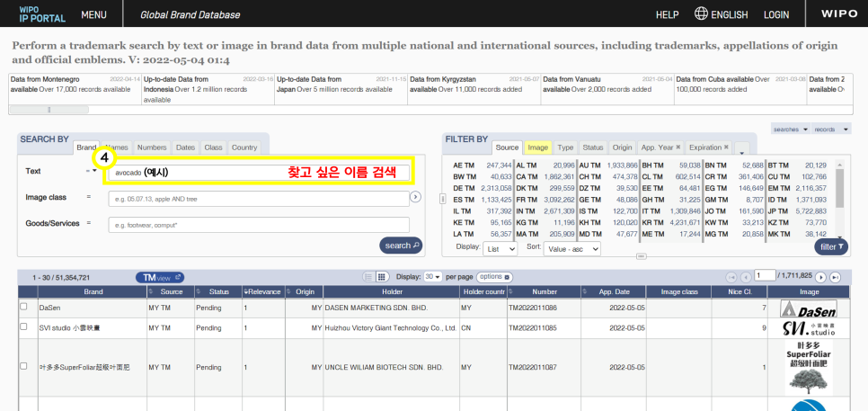
Task: Select the SVI studio row checkbox
Action: (x=23, y=326)
